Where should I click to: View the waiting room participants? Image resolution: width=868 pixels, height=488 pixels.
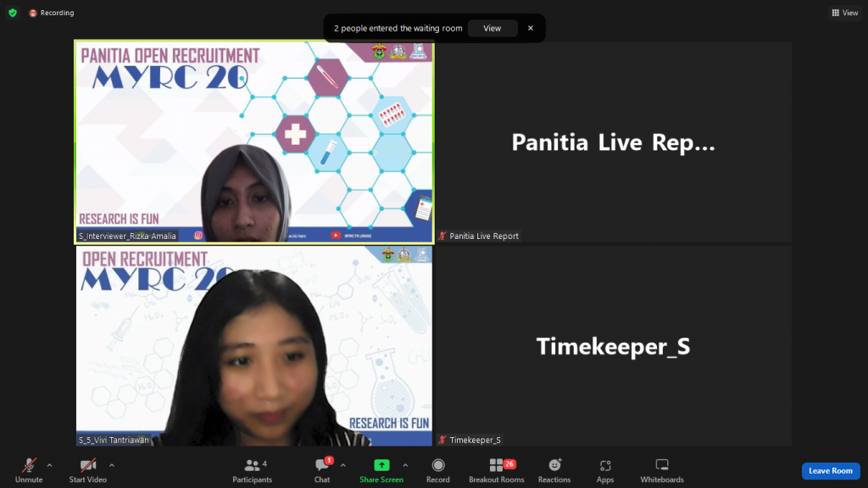coord(492,28)
